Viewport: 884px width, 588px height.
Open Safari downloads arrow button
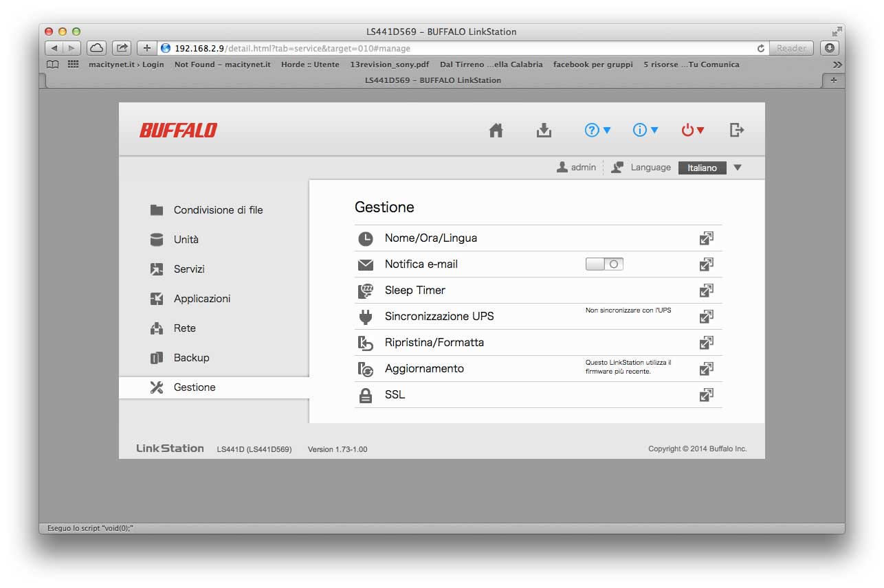830,48
